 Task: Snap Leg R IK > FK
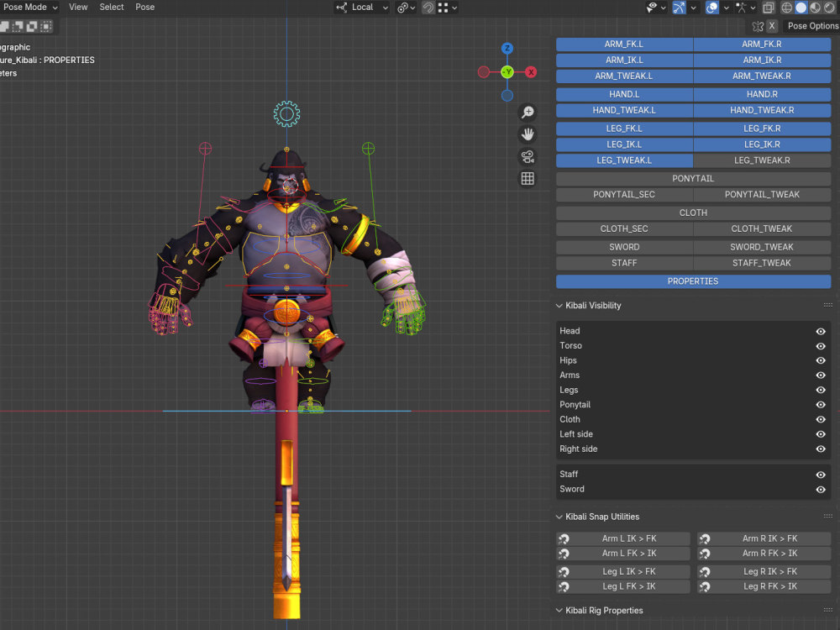(x=764, y=571)
